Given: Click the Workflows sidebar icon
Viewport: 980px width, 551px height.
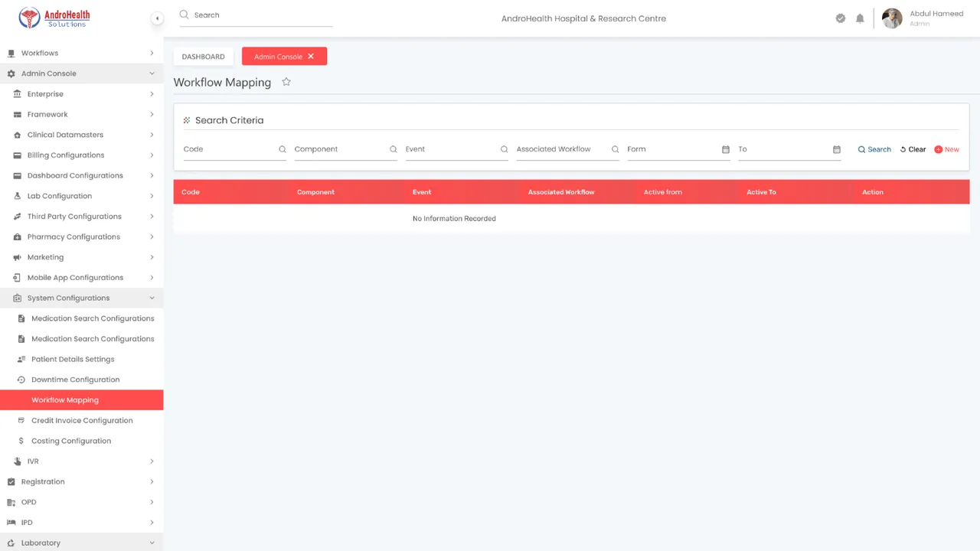Looking at the screenshot, I should 11,53.
